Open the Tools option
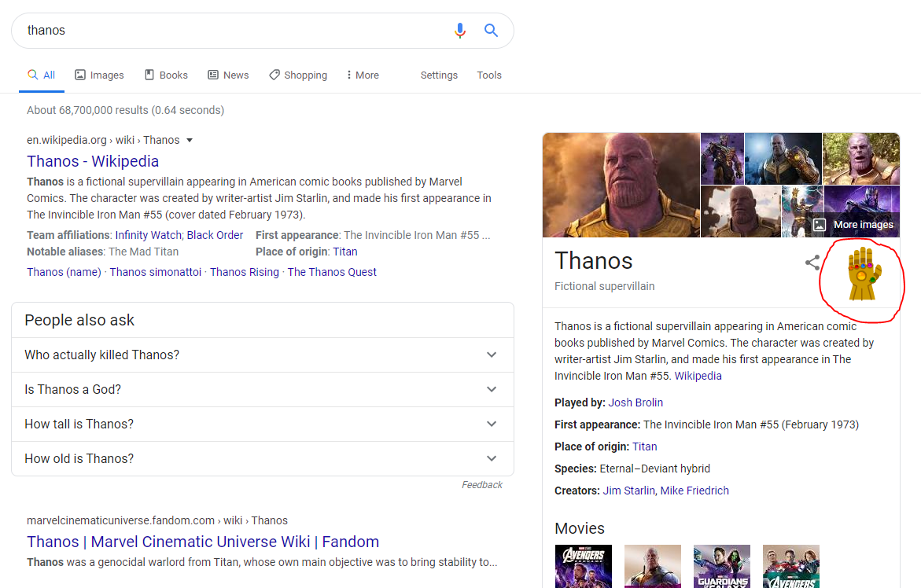 point(489,75)
